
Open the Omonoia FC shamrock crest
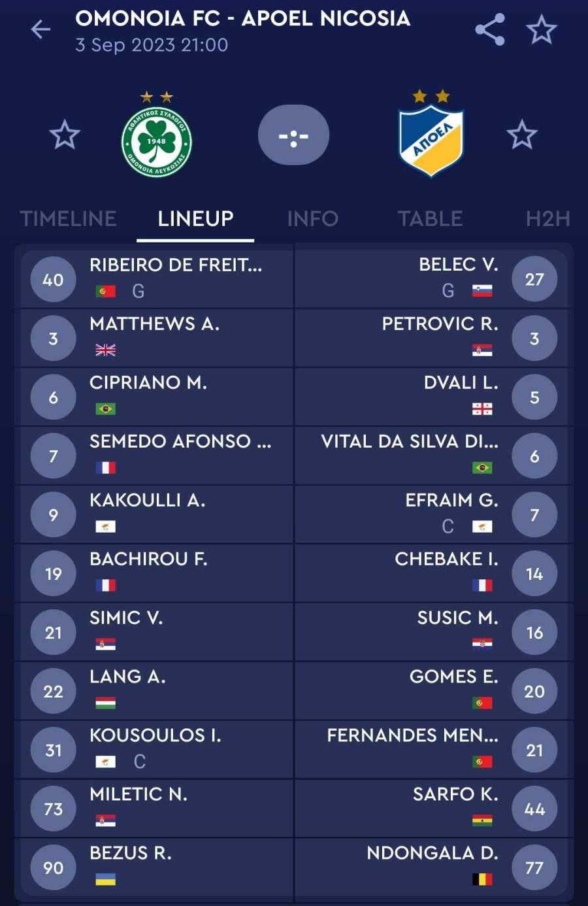pos(157,141)
